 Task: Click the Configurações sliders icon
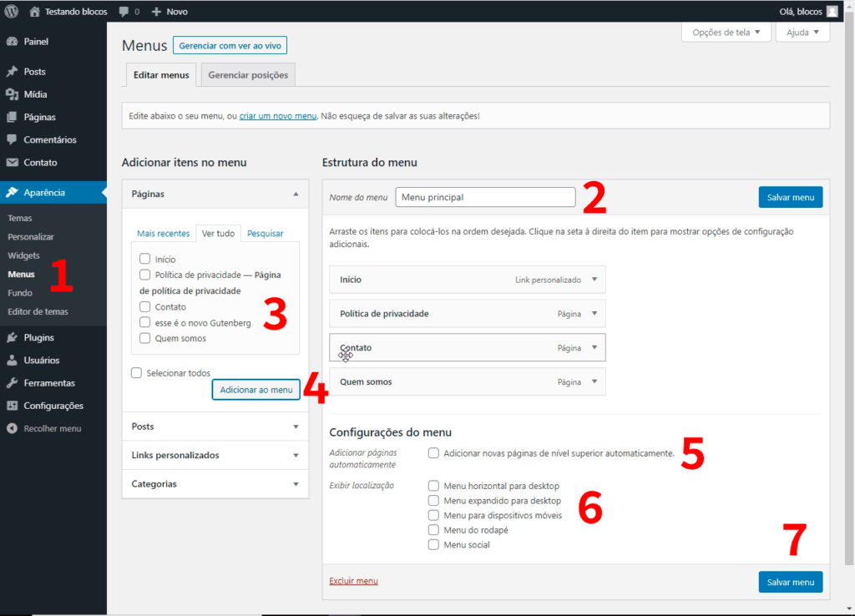click(12, 406)
